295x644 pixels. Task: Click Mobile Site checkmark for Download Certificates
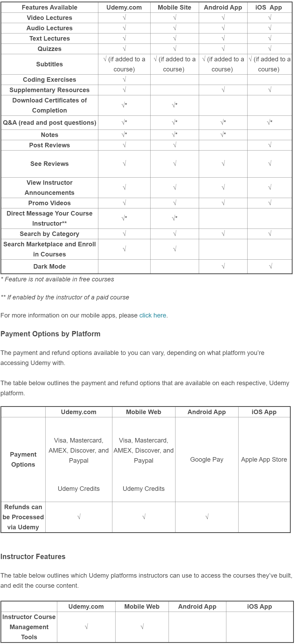click(x=175, y=105)
